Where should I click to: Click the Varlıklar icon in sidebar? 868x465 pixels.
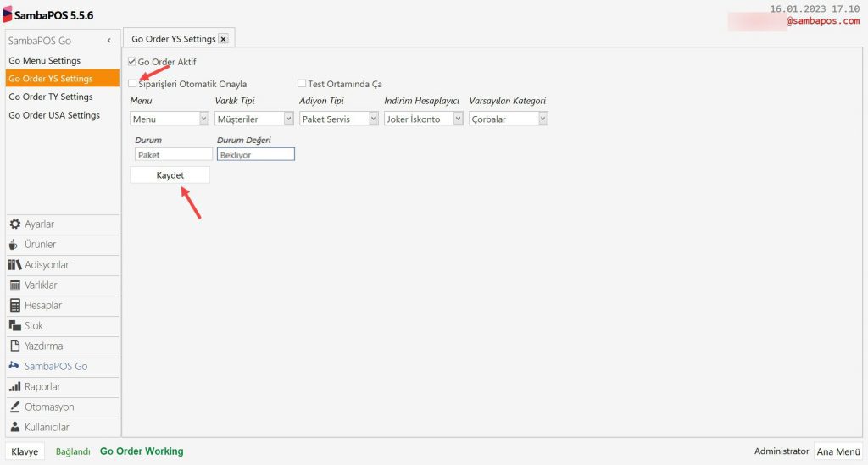tap(14, 285)
